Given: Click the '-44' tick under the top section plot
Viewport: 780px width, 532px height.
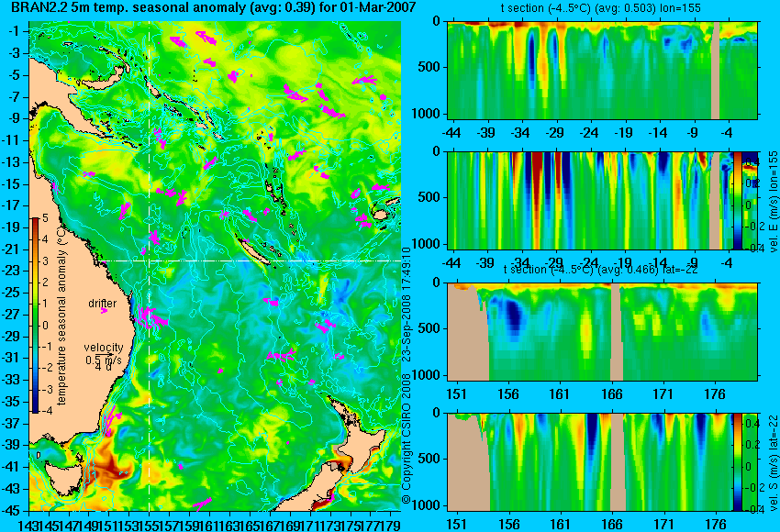Looking at the screenshot, I should (x=451, y=133).
